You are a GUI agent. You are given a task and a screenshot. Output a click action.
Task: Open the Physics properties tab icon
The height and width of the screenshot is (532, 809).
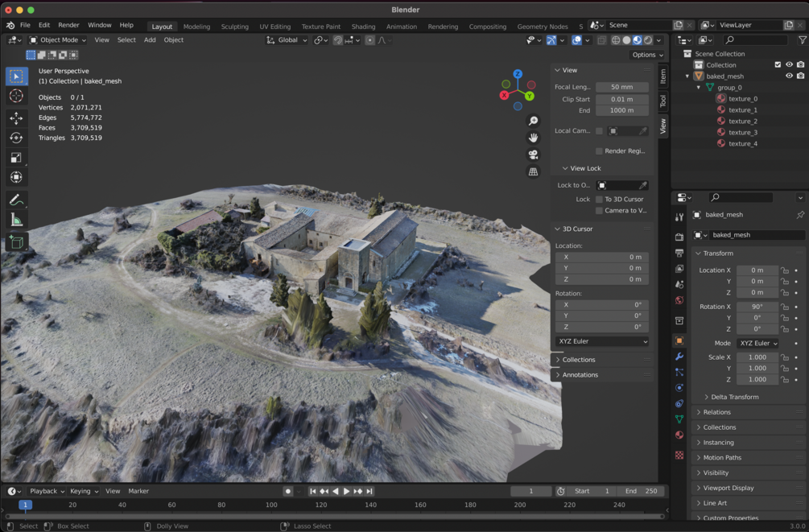coord(679,388)
